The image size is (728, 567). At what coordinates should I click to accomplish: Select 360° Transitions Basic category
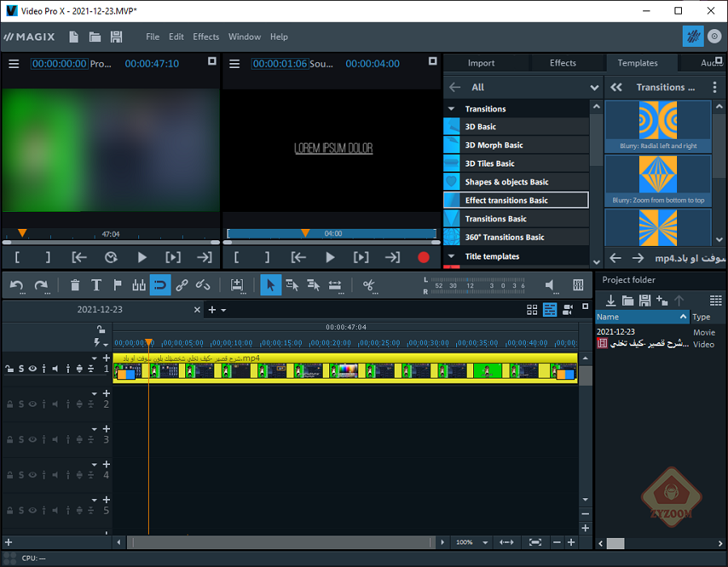pyautogui.click(x=516, y=237)
